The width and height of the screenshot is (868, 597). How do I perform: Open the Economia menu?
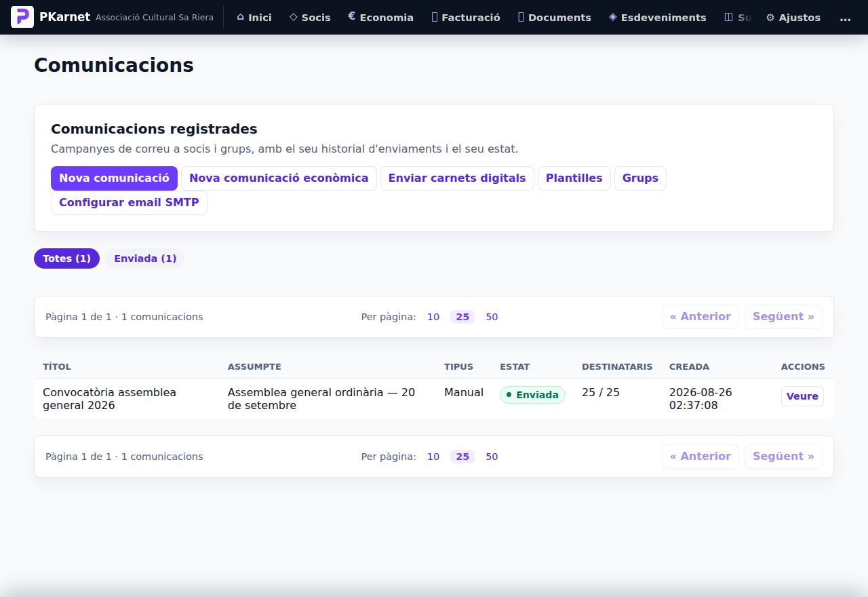pos(380,18)
